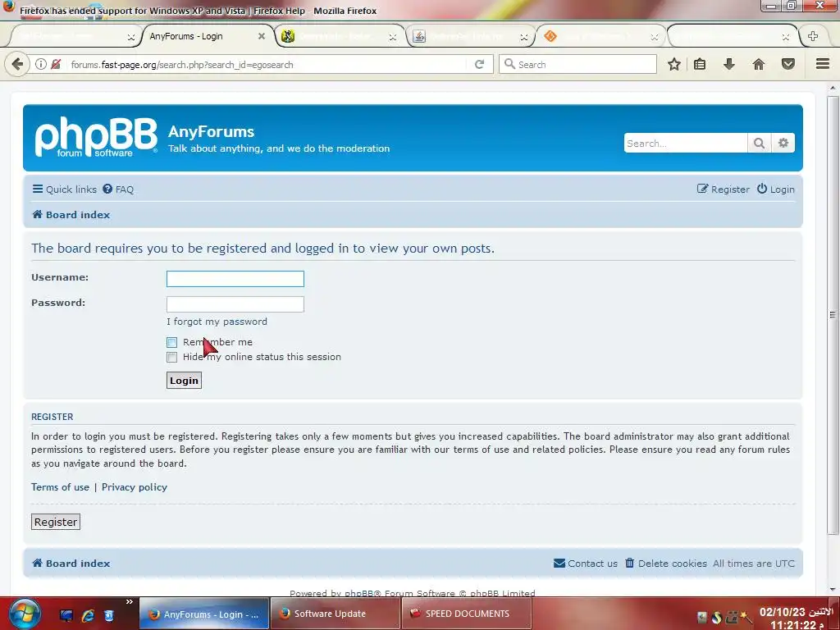Click the forum Search… box in header

[x=686, y=143]
